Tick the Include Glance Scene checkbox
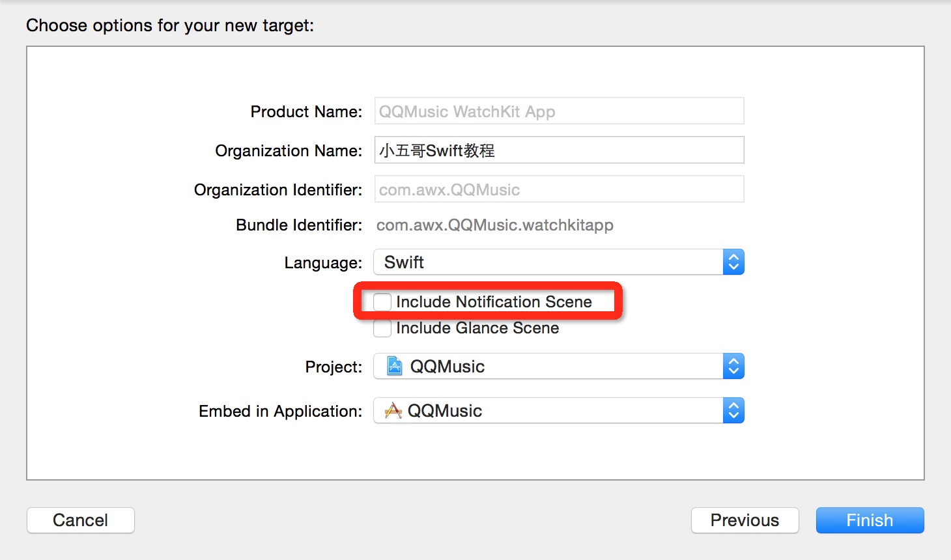Image resolution: width=951 pixels, height=560 pixels. click(x=382, y=328)
